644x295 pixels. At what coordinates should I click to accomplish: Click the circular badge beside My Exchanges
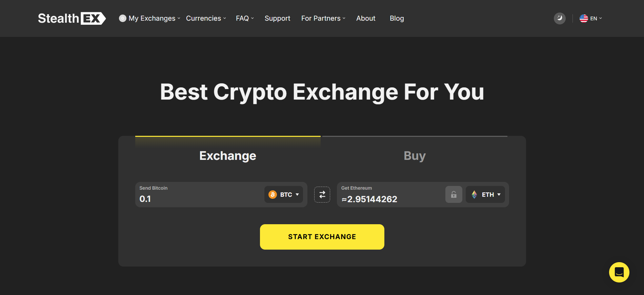click(122, 18)
